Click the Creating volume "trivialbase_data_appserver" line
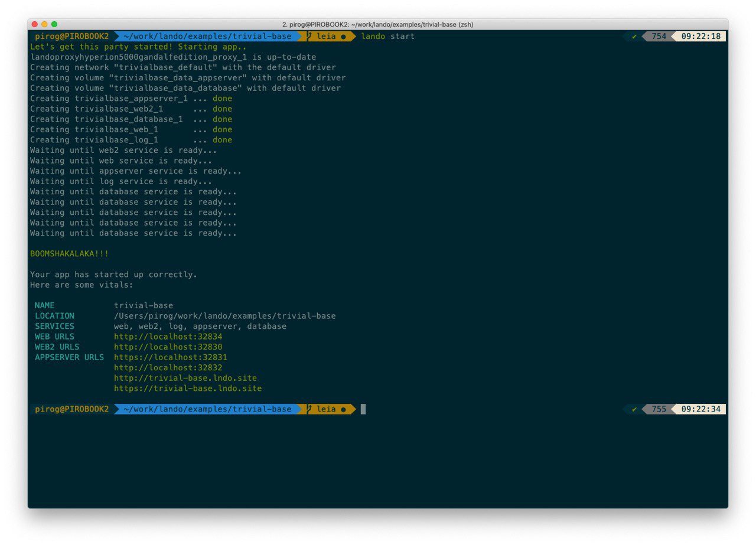756x545 pixels. pos(188,78)
